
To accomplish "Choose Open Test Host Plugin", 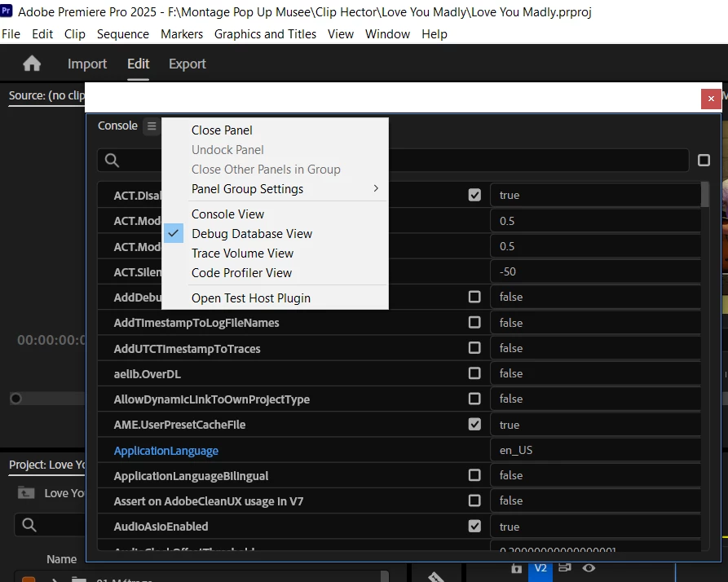I will point(251,298).
